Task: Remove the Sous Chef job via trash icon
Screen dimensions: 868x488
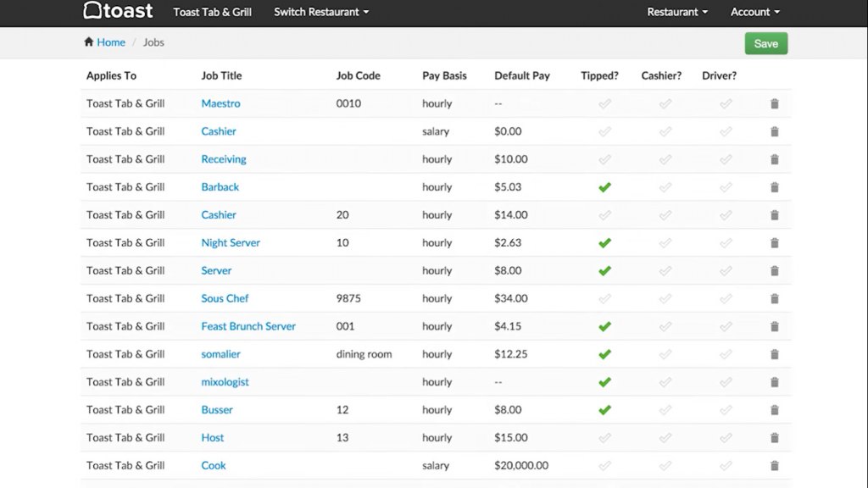Action: pyautogui.click(x=774, y=299)
